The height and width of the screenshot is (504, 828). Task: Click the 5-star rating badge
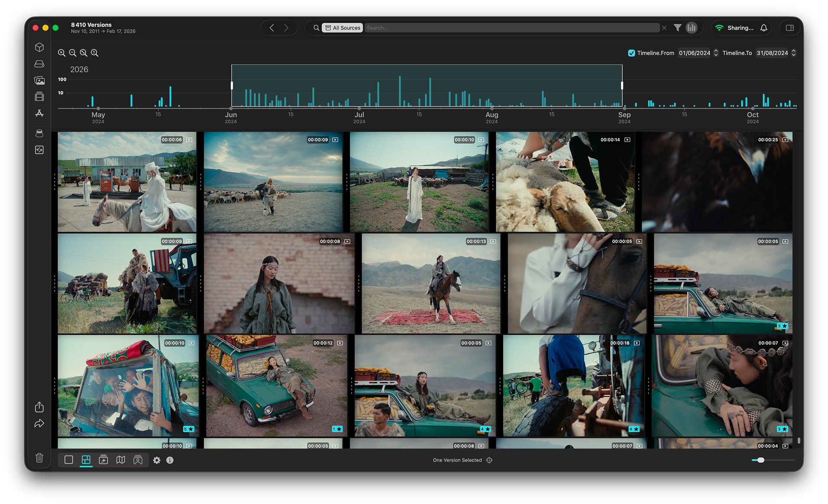coord(188,429)
